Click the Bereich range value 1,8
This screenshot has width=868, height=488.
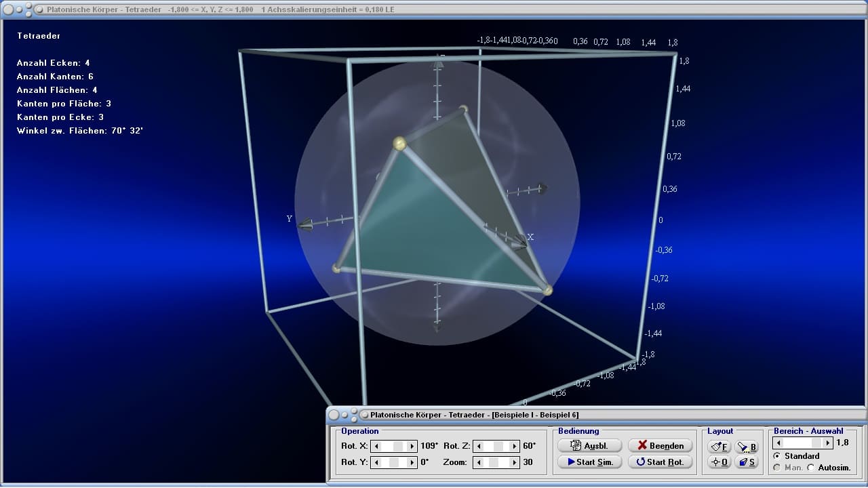(x=842, y=443)
